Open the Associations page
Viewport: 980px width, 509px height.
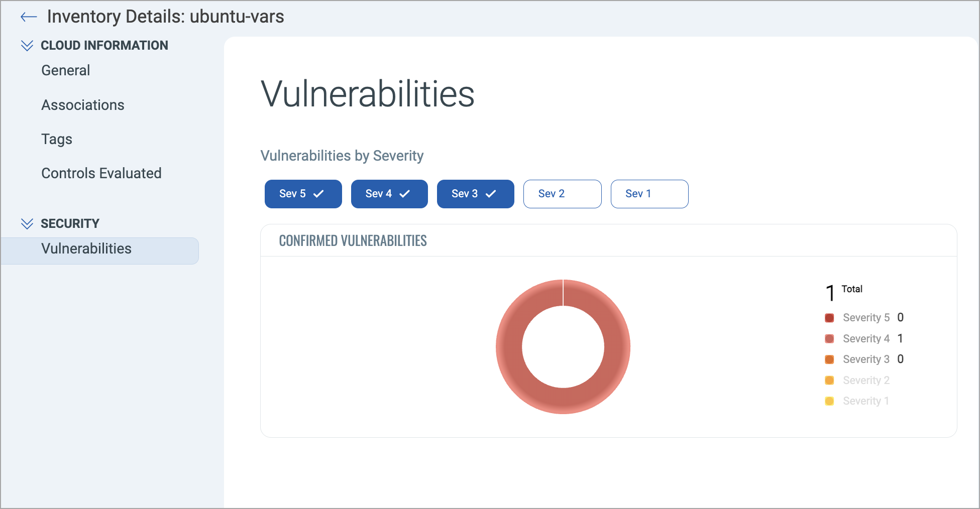83,105
